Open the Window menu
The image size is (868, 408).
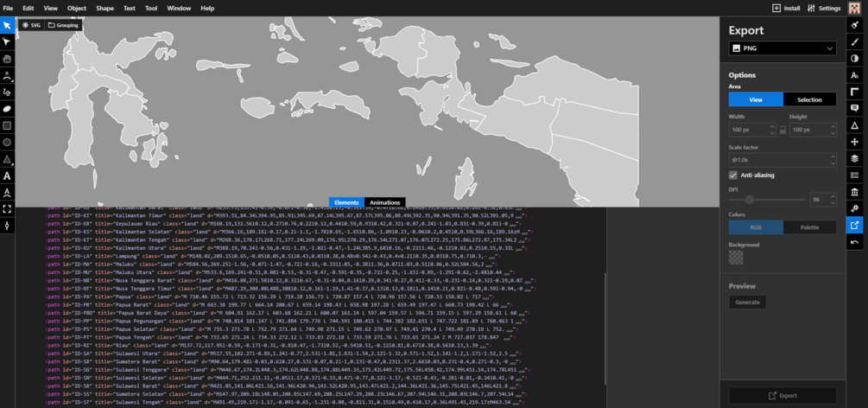(179, 9)
